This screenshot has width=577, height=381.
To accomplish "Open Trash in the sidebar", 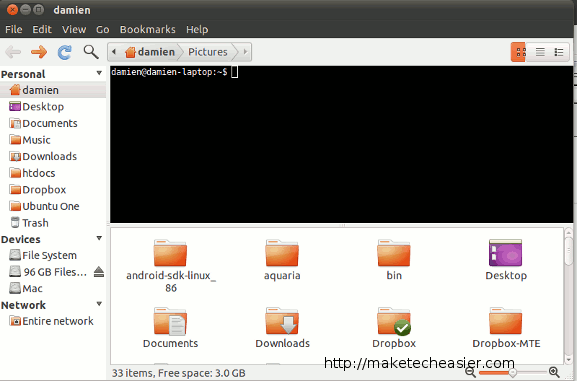I will pos(53,223).
